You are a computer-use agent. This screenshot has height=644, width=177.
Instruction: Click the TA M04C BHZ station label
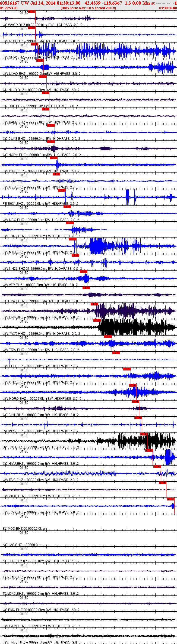point(41,594)
